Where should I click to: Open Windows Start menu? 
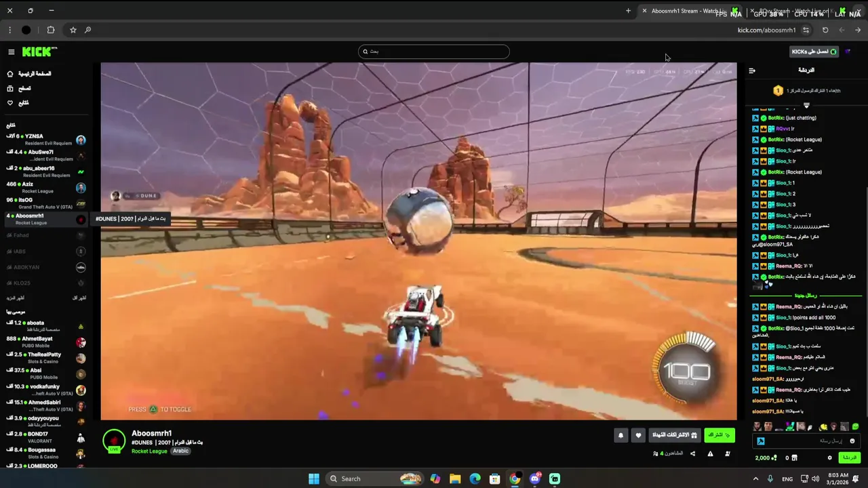coord(314,479)
